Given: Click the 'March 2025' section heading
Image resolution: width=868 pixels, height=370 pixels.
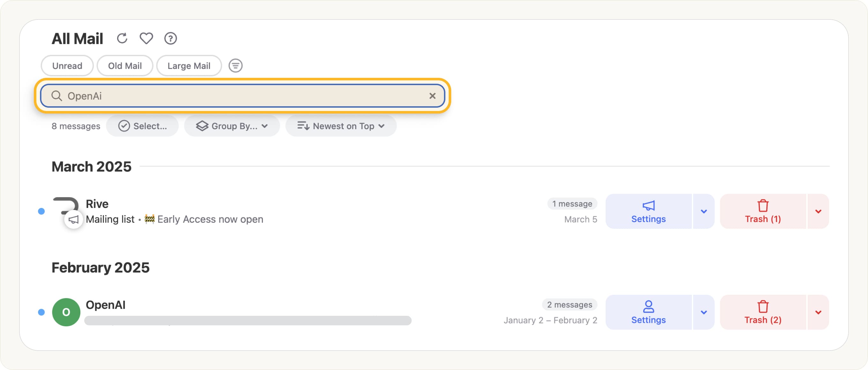Looking at the screenshot, I should [91, 166].
